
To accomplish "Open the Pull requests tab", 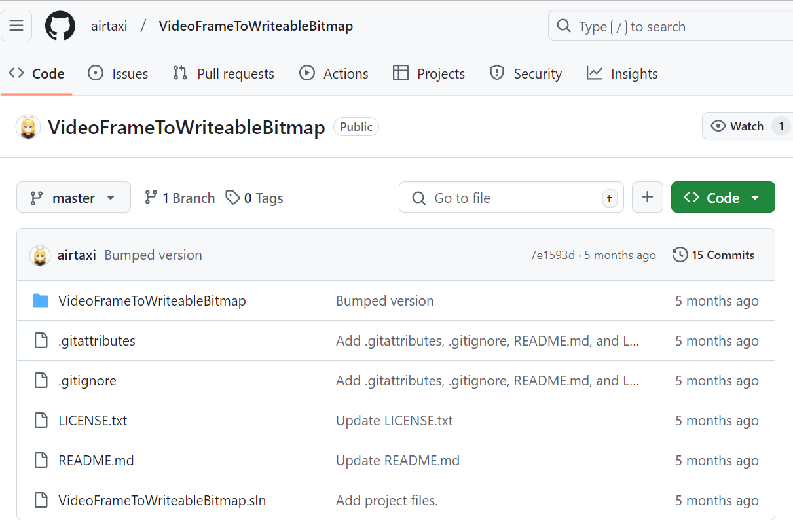I will (223, 73).
